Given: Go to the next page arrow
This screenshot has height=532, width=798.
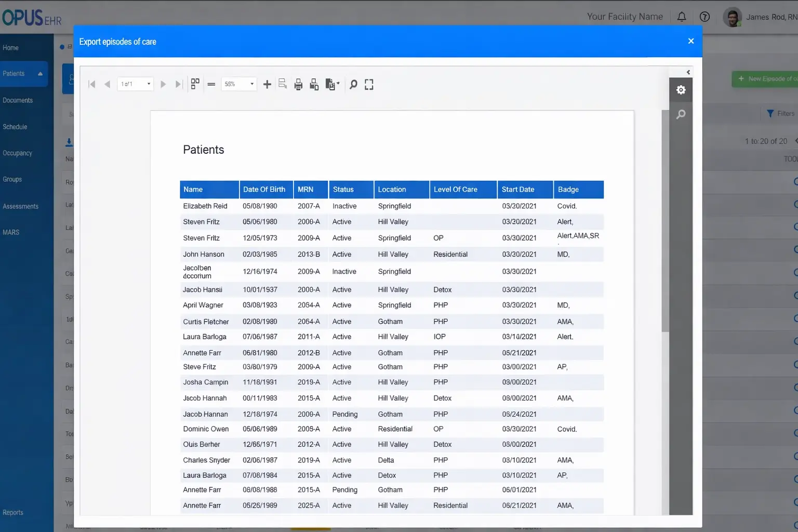Looking at the screenshot, I should pos(163,84).
